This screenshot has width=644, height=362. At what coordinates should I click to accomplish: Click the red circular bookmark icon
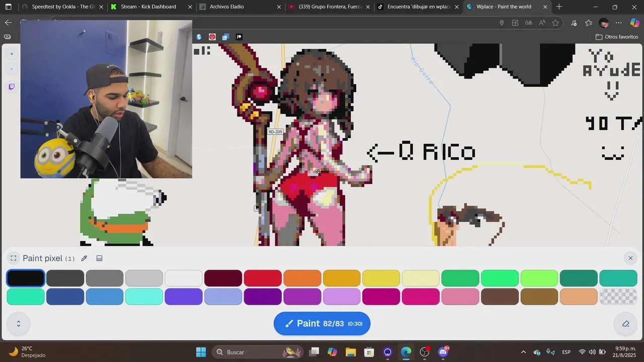pos(212,37)
